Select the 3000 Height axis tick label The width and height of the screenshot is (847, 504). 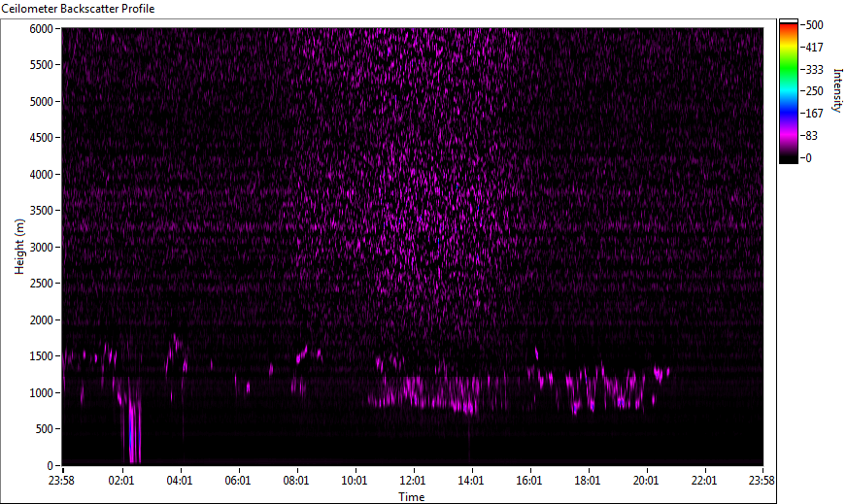[42, 248]
